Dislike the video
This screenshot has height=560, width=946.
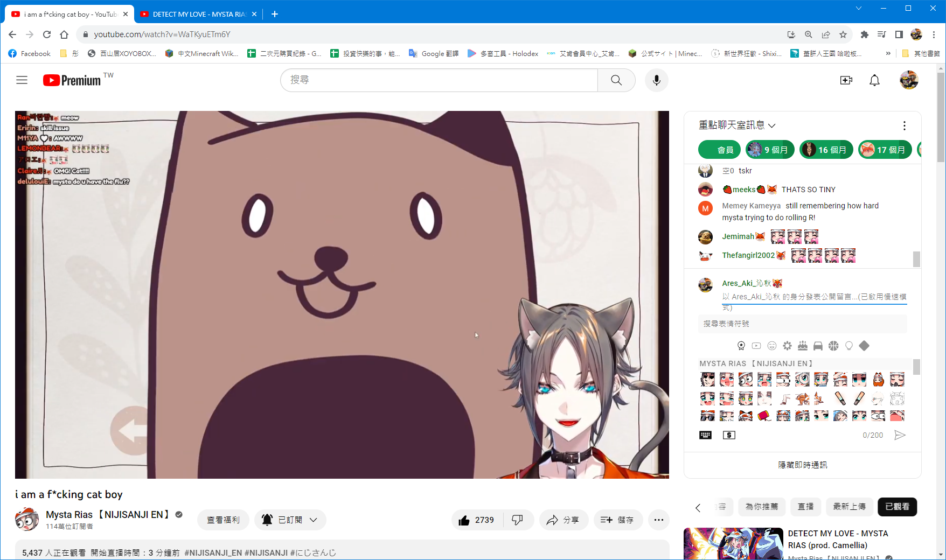coord(517,520)
